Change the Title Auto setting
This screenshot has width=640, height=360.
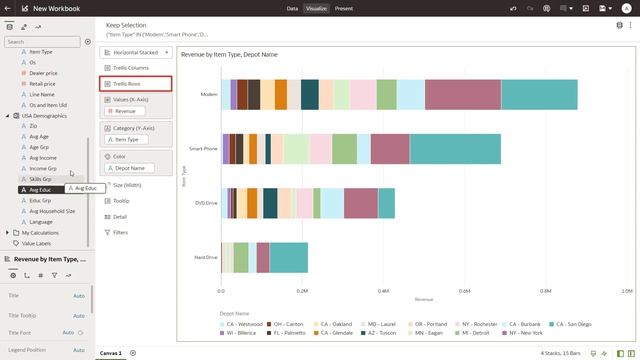79,296
